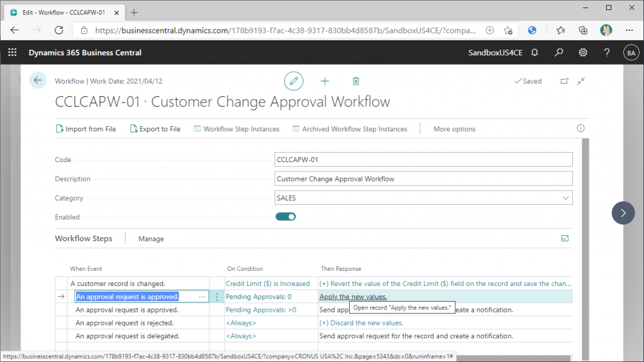
Task: Click the Then Response column header
Action: 341,269
